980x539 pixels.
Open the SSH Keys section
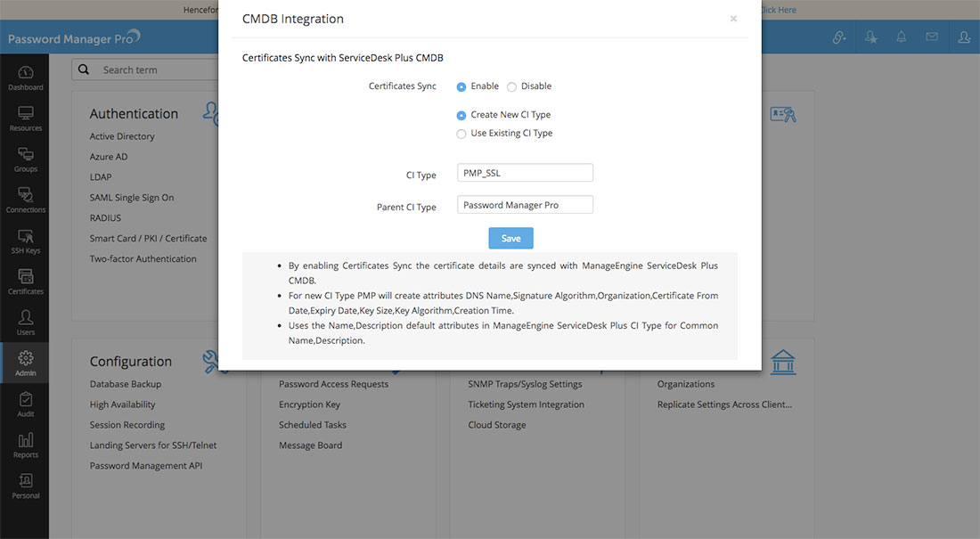point(25,241)
